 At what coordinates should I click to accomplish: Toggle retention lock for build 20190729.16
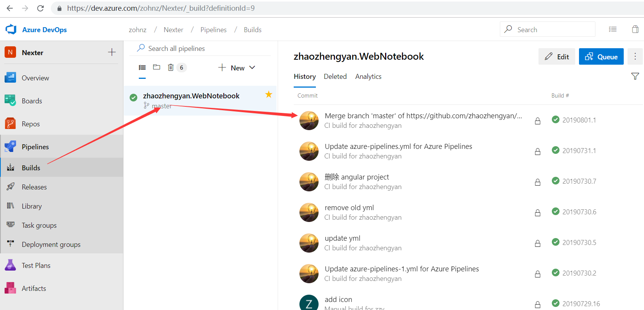click(538, 305)
